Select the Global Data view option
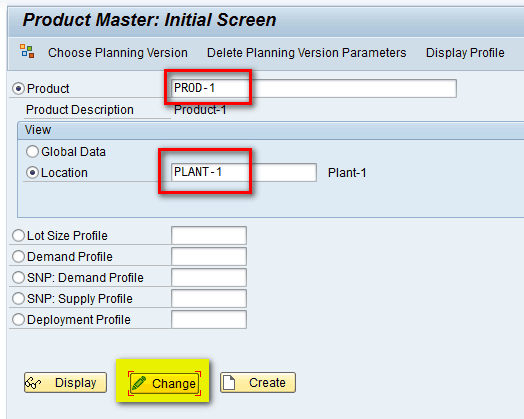Screen dimensions: 524x419 (x=32, y=152)
